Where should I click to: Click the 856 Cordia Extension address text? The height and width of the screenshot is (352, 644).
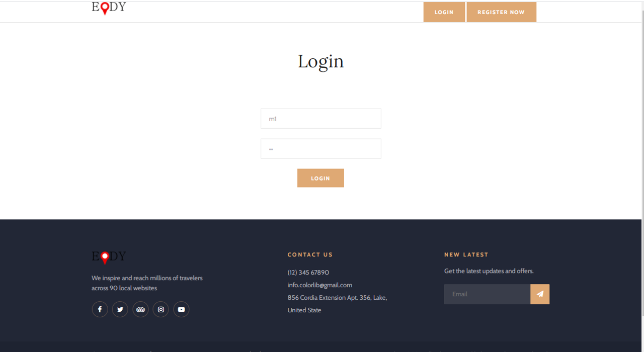coord(337,298)
